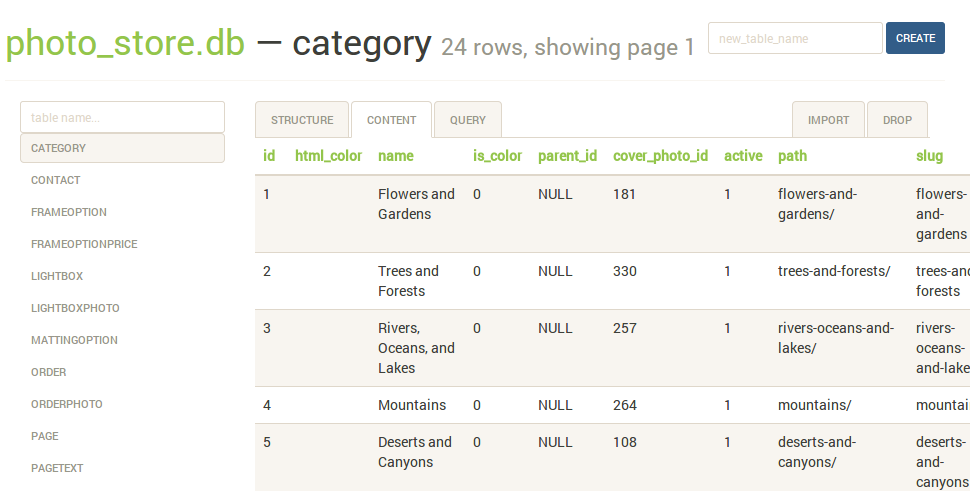Viewport: 970px width, 491px height.
Task: Open the photo_store.db database link
Action: tap(125, 43)
